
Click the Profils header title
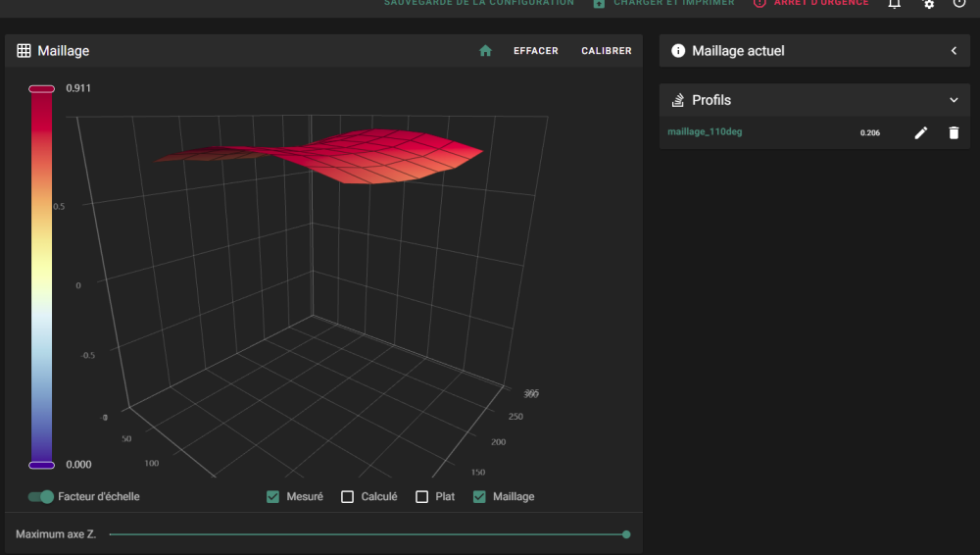pyautogui.click(x=711, y=100)
